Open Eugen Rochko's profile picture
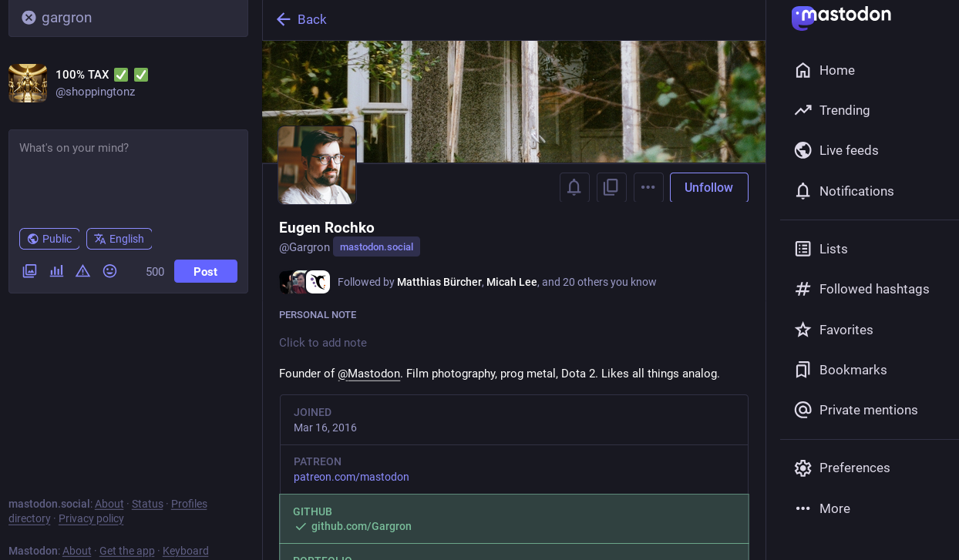 (317, 165)
